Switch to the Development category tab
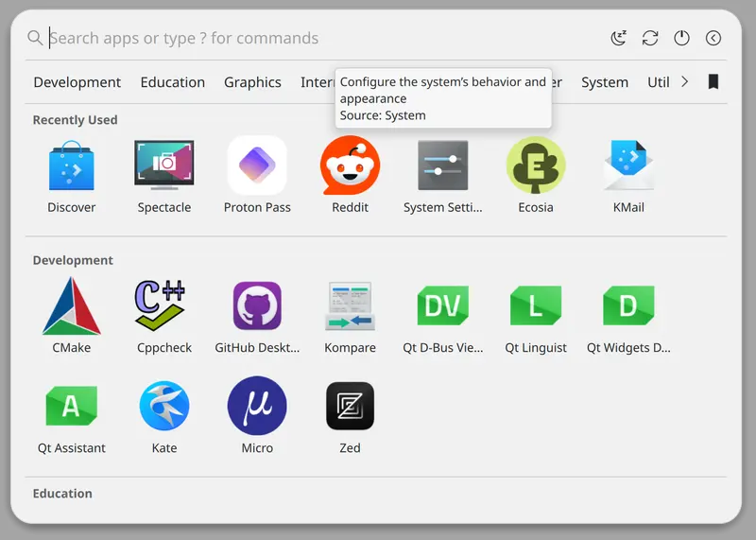The image size is (756, 540). tap(77, 82)
